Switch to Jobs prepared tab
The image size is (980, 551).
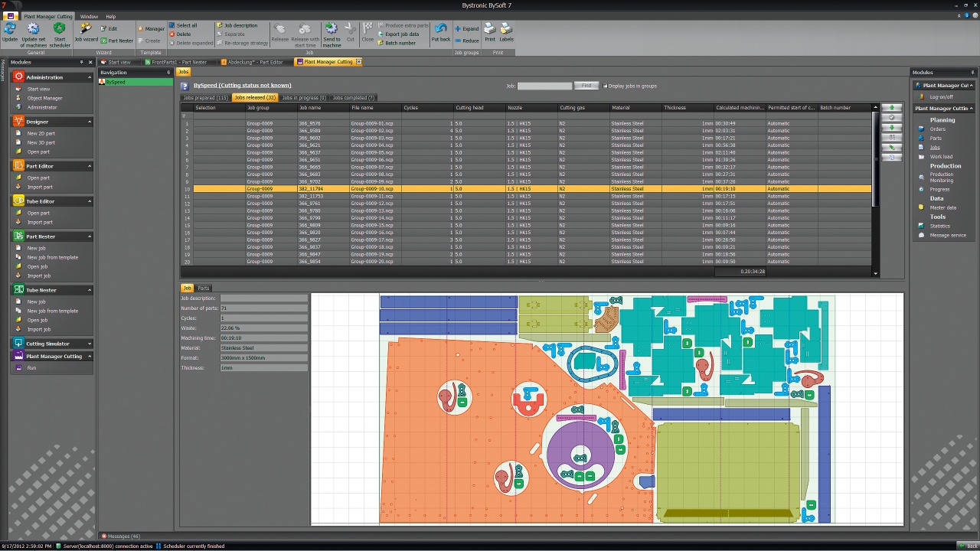tap(205, 98)
